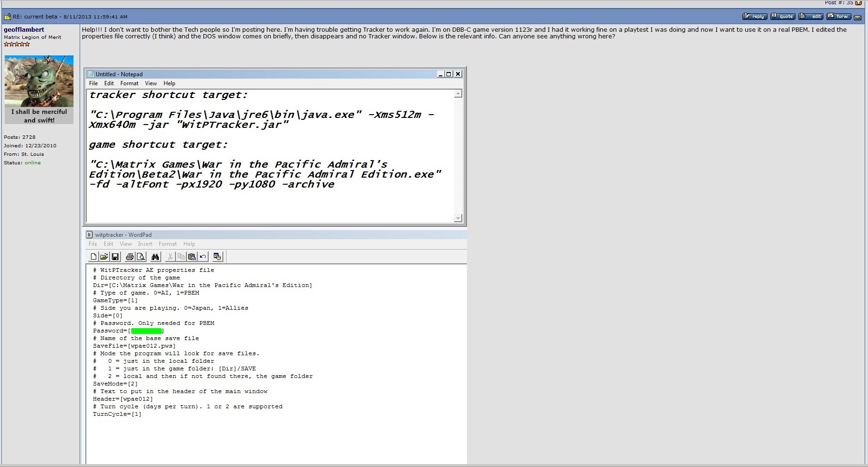Click the quote button on the post

click(783, 16)
